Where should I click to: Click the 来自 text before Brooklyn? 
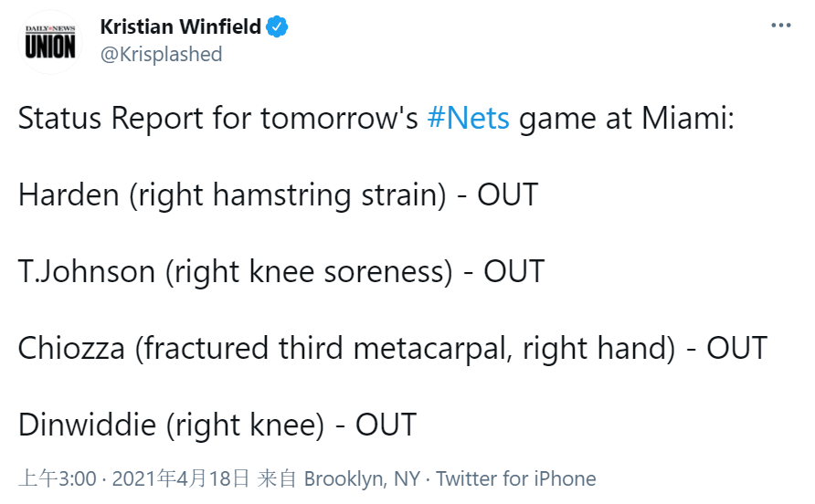pos(277,478)
